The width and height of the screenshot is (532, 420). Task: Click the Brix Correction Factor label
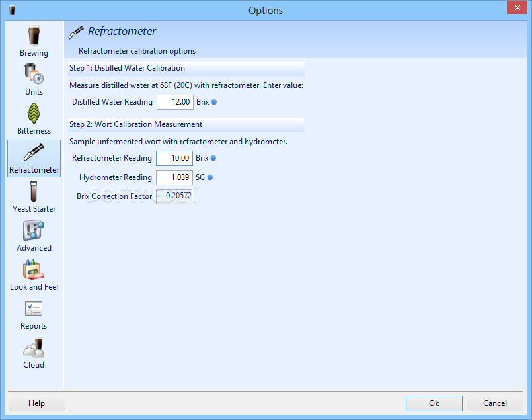click(x=114, y=196)
